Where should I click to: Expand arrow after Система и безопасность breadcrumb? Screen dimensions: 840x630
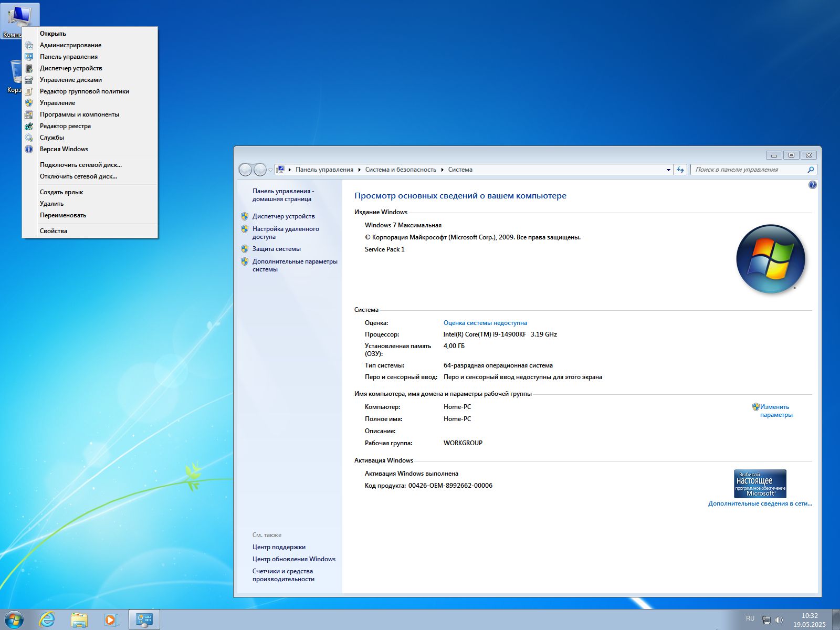pyautogui.click(x=443, y=170)
